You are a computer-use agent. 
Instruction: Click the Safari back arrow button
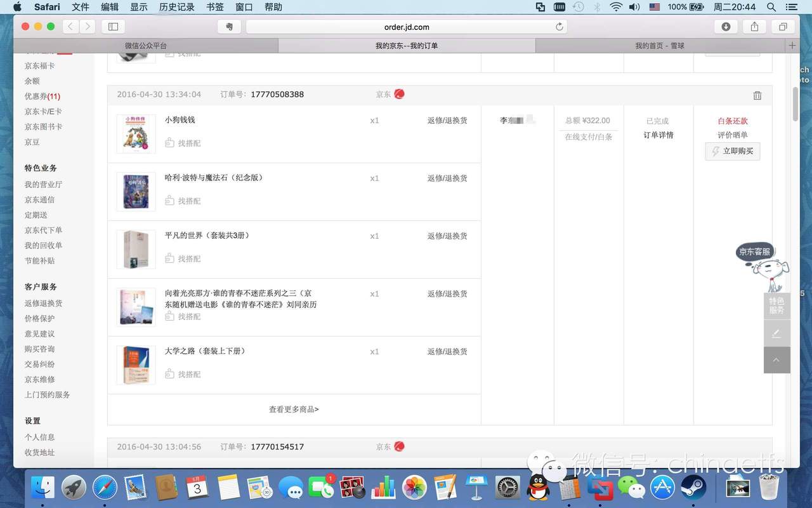tap(70, 27)
